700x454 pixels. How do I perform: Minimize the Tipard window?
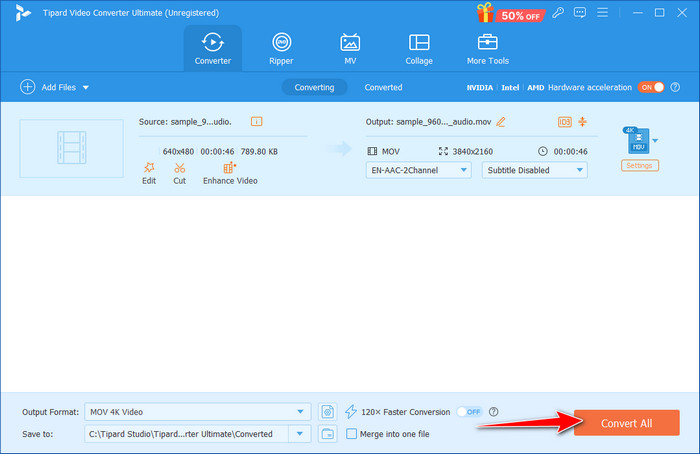tap(638, 12)
